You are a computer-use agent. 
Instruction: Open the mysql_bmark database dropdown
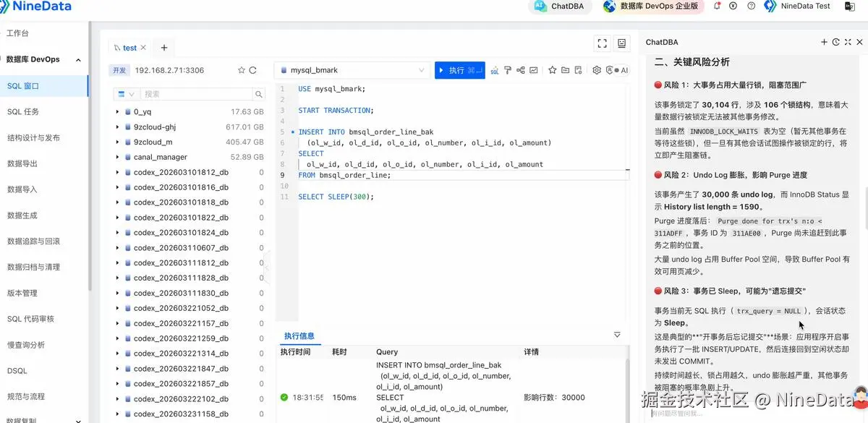[353, 70]
